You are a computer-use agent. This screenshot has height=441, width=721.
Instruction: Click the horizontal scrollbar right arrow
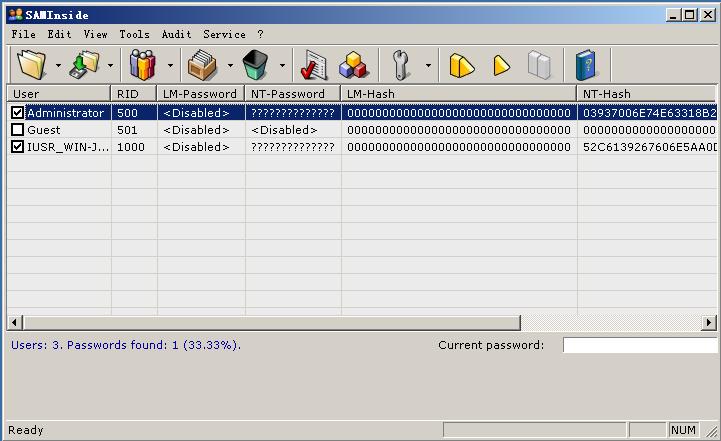[709, 322]
